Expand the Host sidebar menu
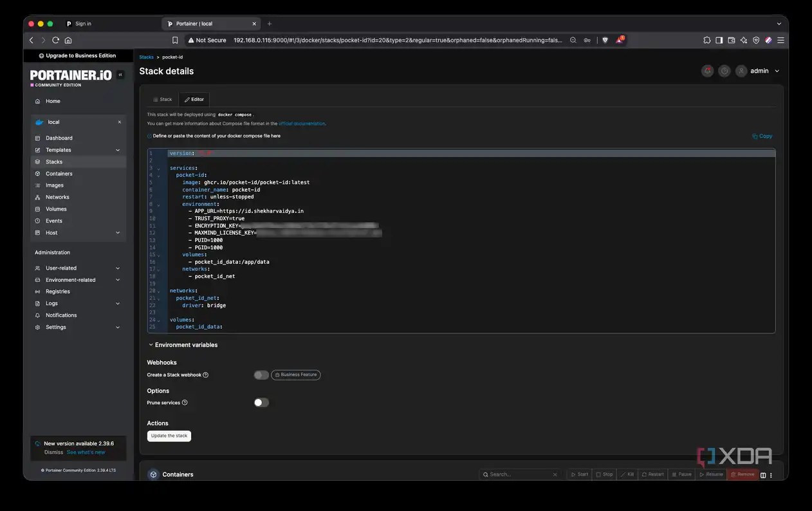This screenshot has height=511, width=812. click(118, 233)
